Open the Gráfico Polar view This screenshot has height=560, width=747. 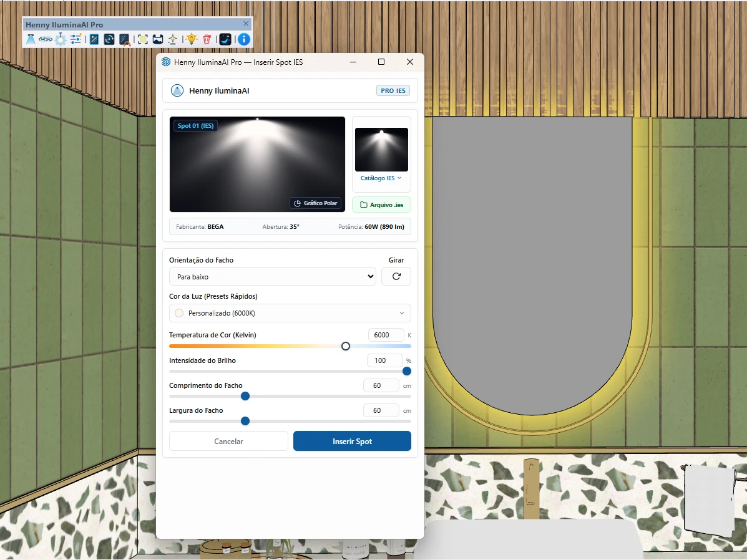pos(315,203)
